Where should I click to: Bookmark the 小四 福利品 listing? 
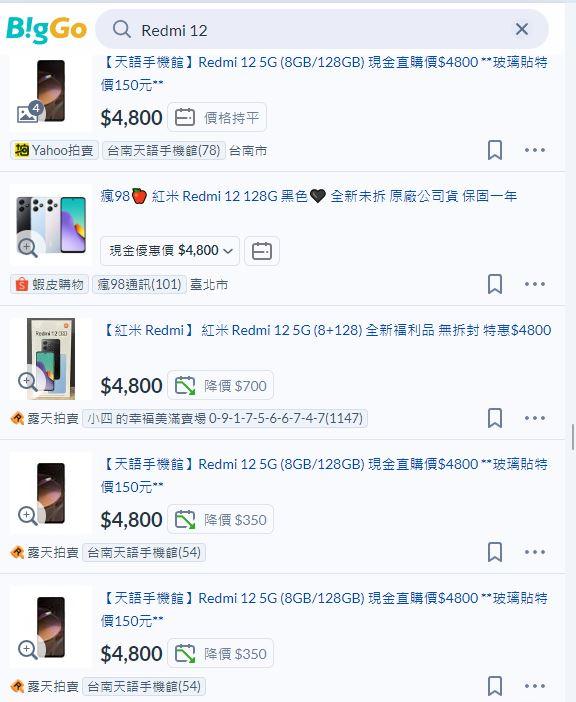tap(495, 418)
